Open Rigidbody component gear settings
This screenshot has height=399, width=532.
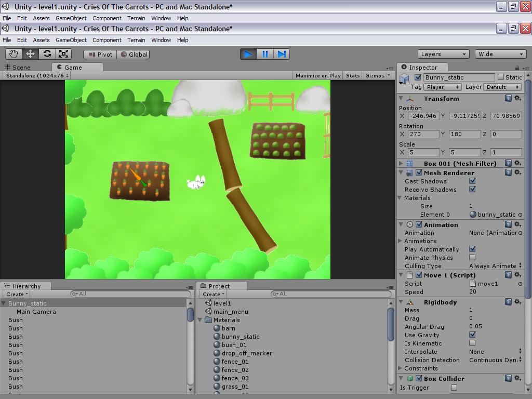tap(518, 302)
